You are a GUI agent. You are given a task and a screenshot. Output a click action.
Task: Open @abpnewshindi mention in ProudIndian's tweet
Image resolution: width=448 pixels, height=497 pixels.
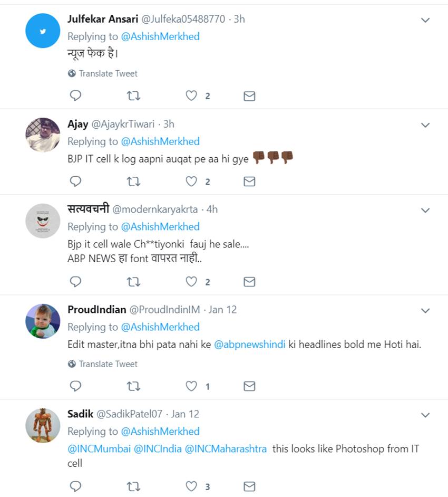click(250, 345)
